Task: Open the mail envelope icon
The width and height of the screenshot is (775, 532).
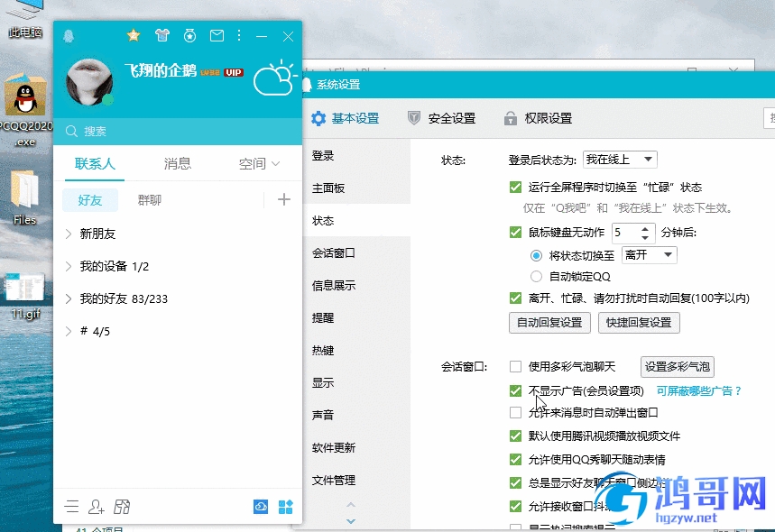Action: [217, 35]
